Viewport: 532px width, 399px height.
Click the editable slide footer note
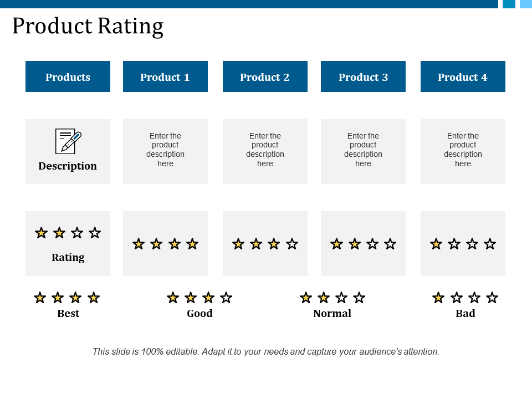click(x=266, y=351)
